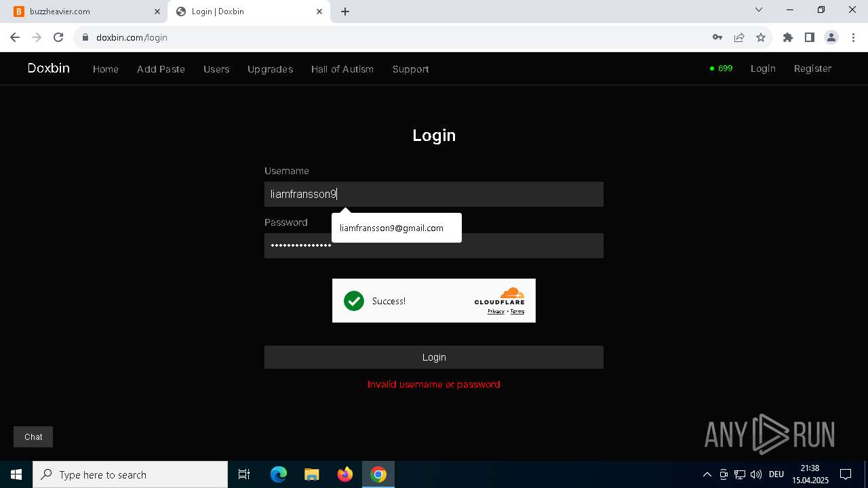Reload the Doxbin login page

pyautogui.click(x=58, y=37)
